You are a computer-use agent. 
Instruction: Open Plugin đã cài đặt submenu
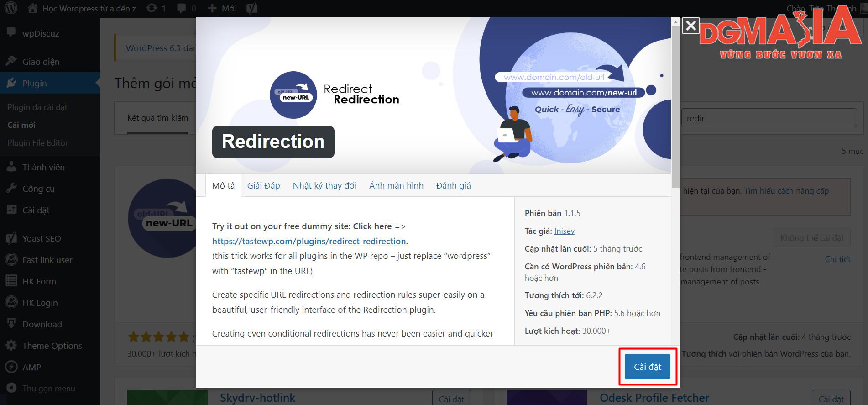click(37, 107)
